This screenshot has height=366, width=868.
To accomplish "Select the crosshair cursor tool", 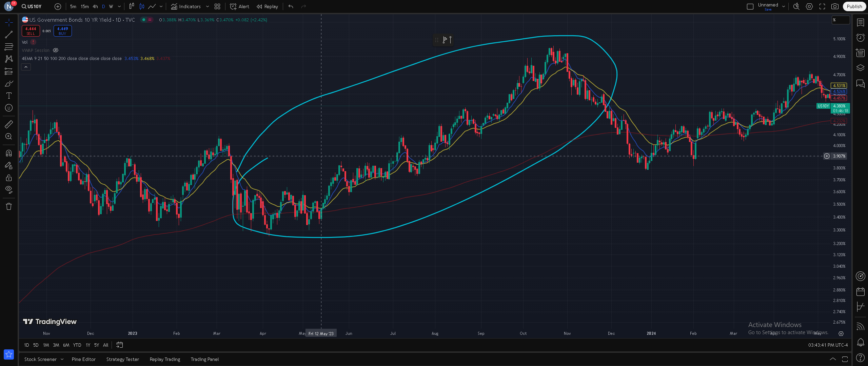I will point(9,22).
